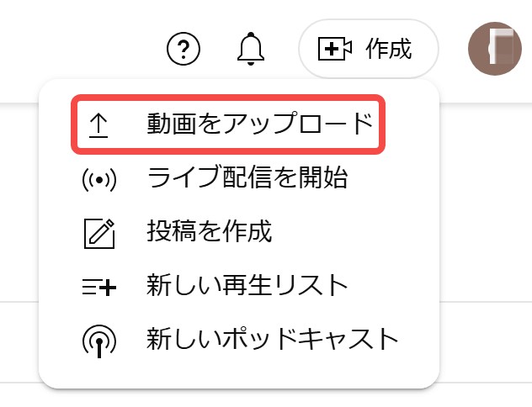Screen dimensions: 532x407
Task: Click the notifications bell icon
Action: [x=250, y=50]
